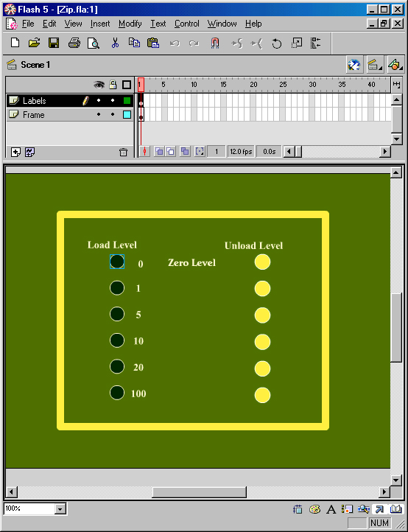Click the Add Layer icon
This screenshot has height=532, width=408.
click(15, 152)
